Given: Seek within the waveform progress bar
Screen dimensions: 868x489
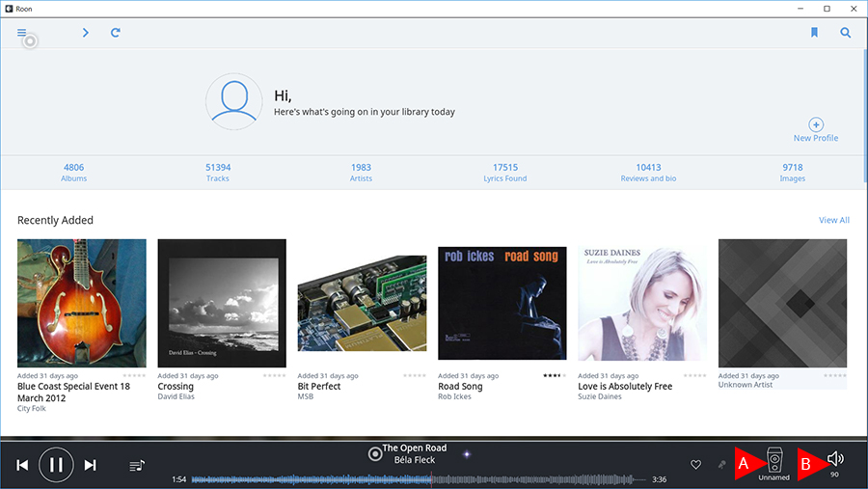Looking at the screenshot, I should click(x=419, y=479).
